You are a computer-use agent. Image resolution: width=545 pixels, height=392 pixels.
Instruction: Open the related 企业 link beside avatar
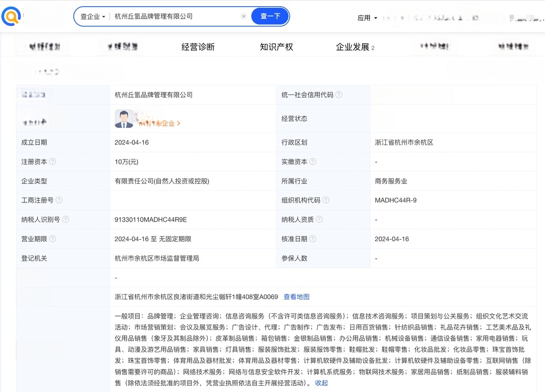tap(160, 124)
